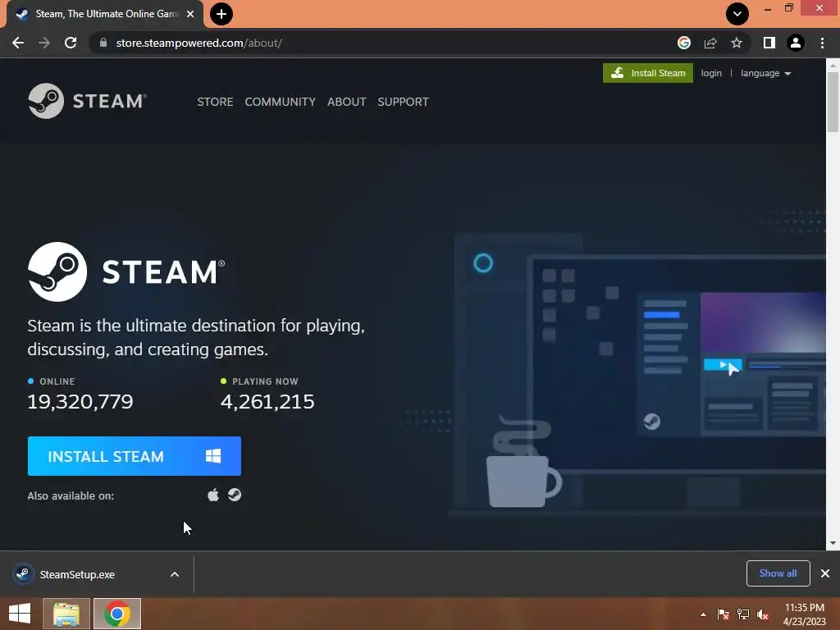Go back to previous page

(x=18, y=43)
